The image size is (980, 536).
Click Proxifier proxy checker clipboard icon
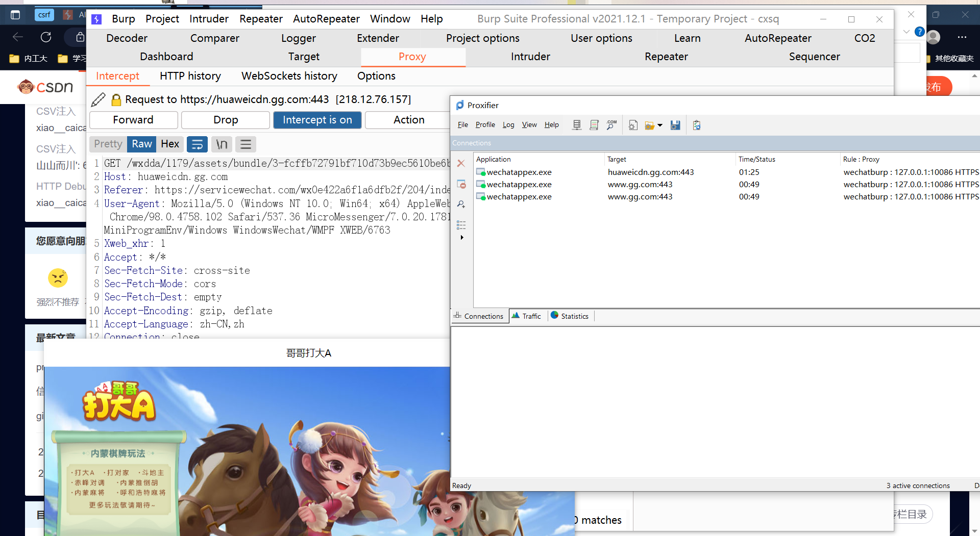(697, 125)
